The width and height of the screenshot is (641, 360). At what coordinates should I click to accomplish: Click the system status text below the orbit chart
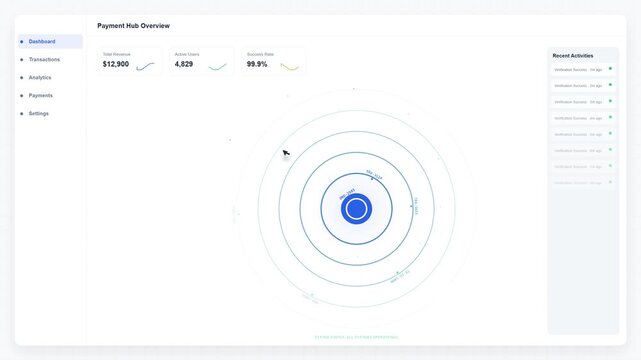tap(356, 337)
